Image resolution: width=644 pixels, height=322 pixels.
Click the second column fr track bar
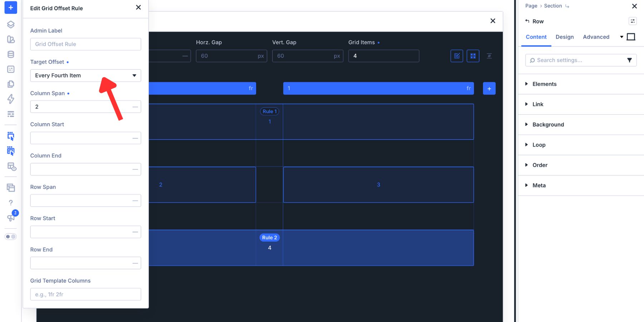click(379, 88)
